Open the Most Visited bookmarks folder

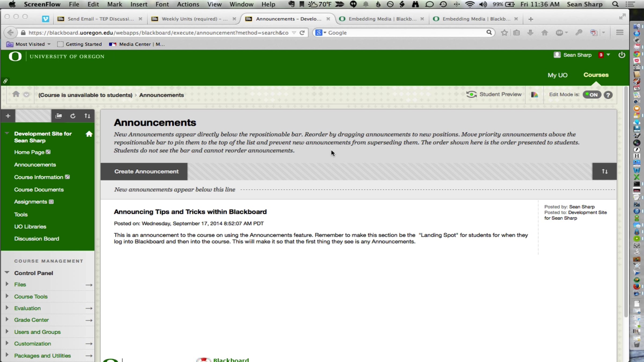click(x=28, y=44)
